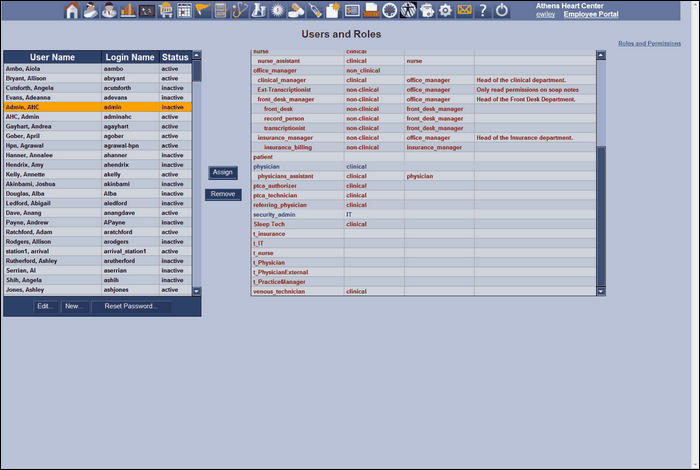Select user row 'Gayhart, Andrea'
Viewport: 700px width, 470px height.
(x=98, y=126)
